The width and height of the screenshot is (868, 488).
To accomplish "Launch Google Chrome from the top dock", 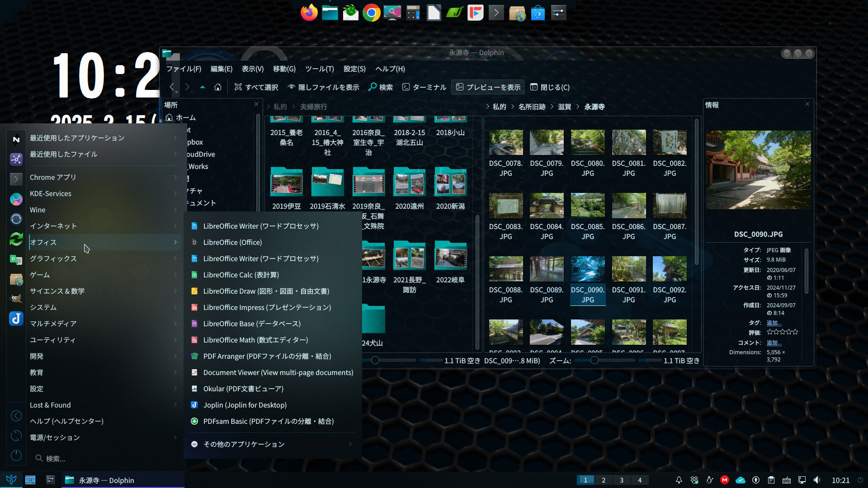I will [x=371, y=13].
